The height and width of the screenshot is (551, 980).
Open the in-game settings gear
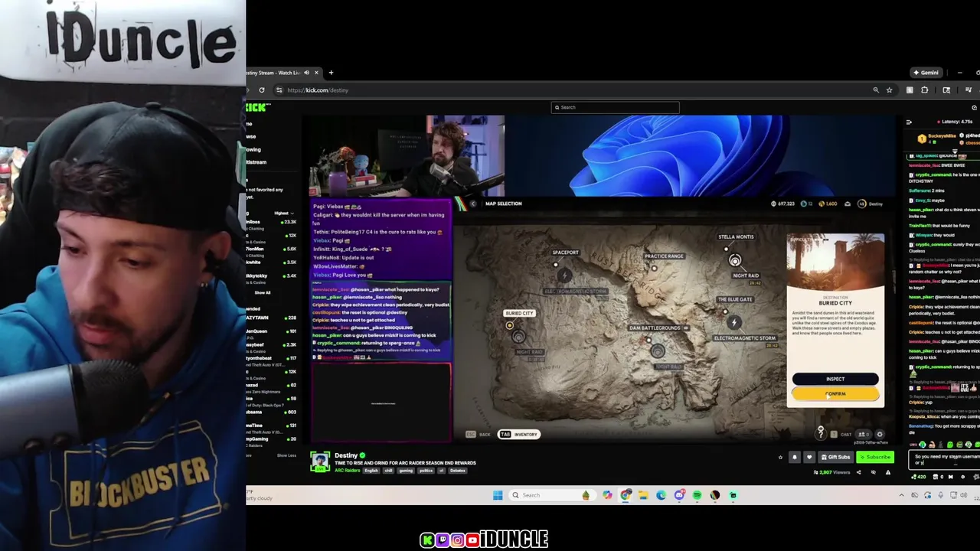click(879, 434)
